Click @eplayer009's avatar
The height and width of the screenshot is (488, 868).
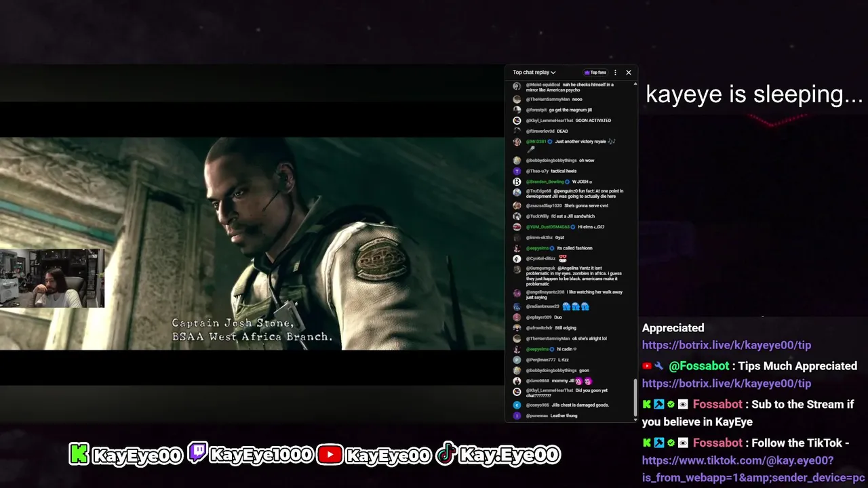tap(517, 317)
